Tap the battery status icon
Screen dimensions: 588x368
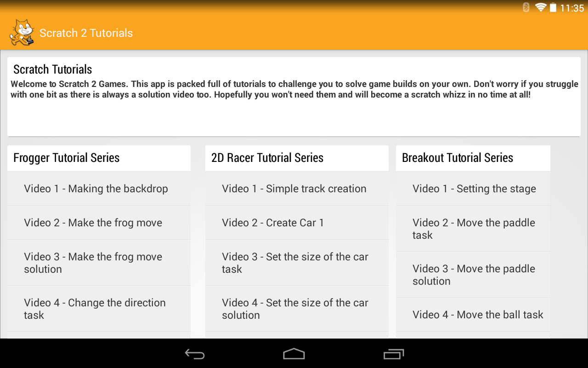[553, 7]
